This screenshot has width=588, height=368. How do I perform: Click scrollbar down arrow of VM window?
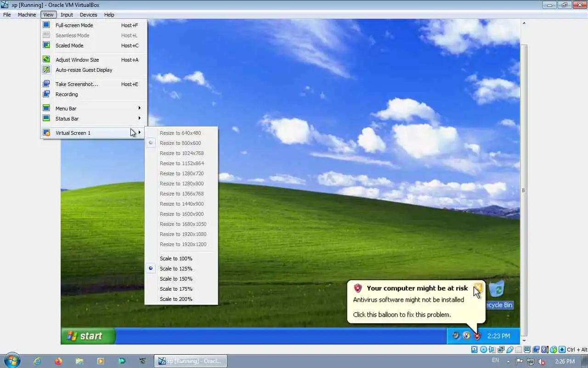524,341
